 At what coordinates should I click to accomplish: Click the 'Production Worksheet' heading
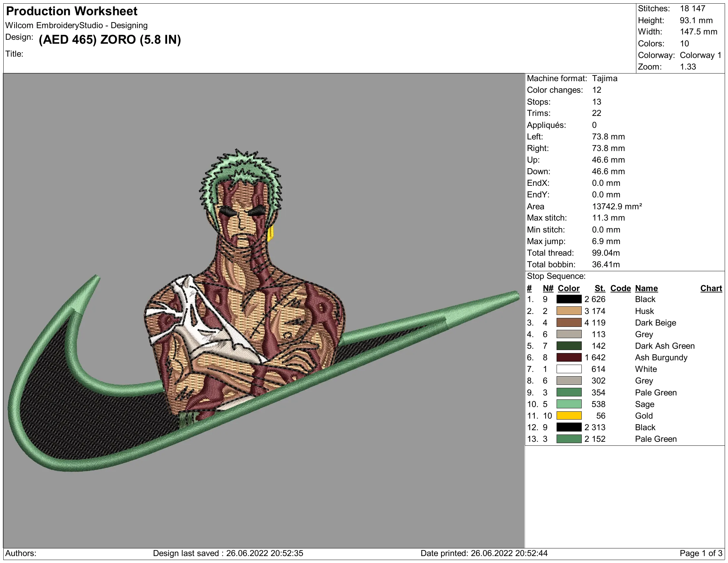pyautogui.click(x=72, y=11)
